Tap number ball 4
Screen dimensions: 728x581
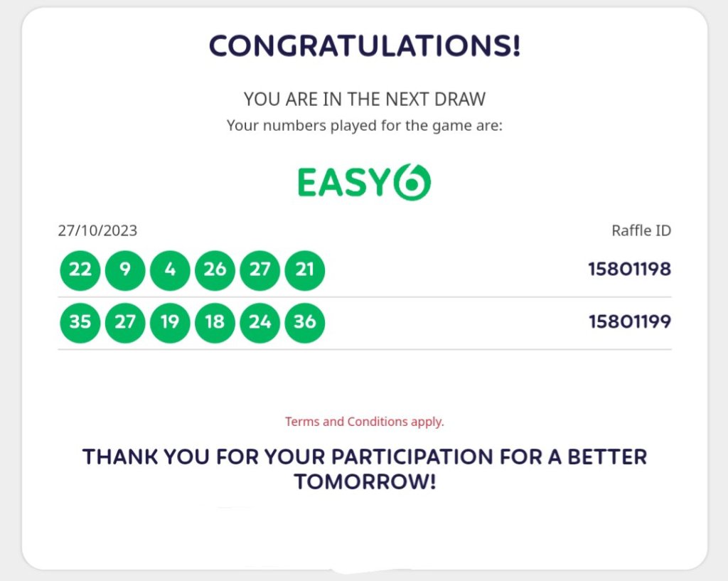(170, 270)
